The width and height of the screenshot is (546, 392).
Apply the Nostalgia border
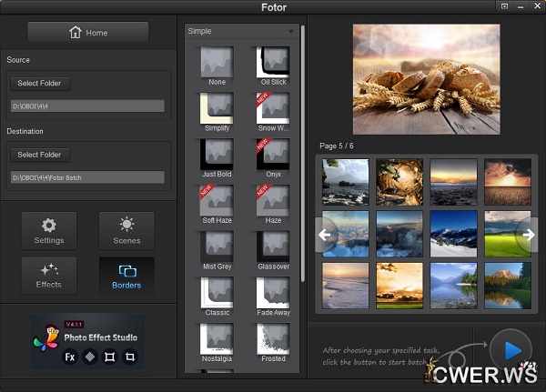coord(217,343)
